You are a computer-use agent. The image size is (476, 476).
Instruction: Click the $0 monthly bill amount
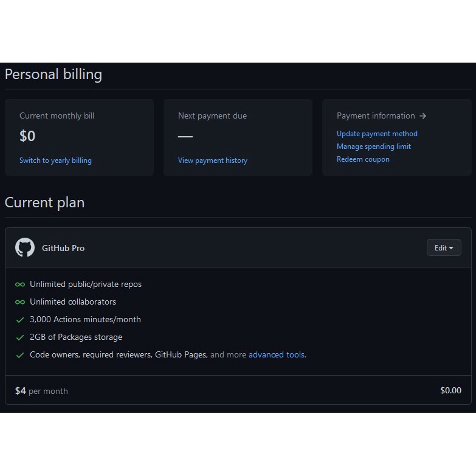27,136
